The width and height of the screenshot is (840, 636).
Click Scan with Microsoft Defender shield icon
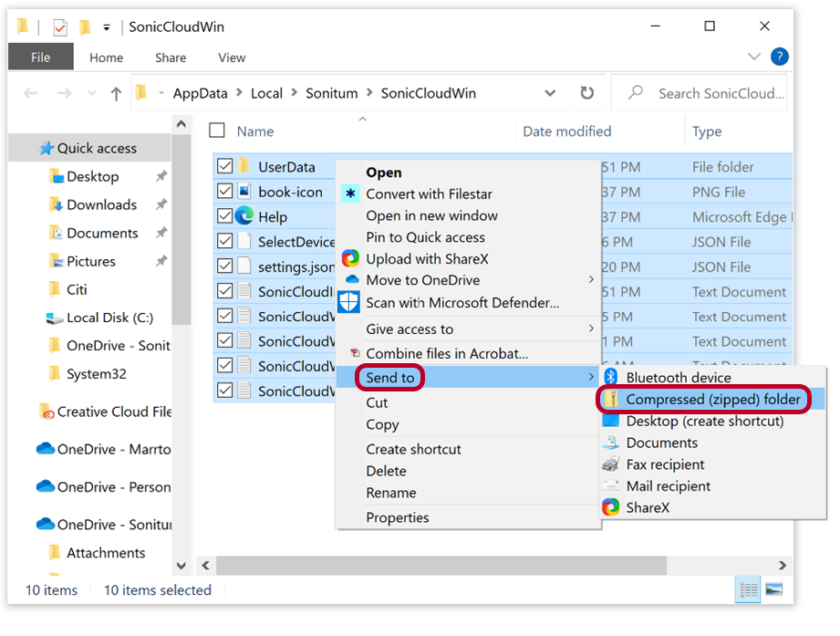(x=349, y=302)
